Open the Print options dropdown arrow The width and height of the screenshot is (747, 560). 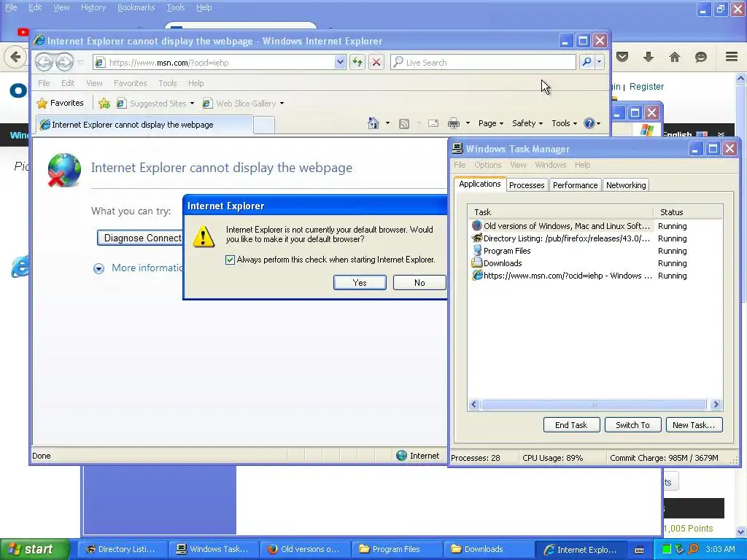[468, 123]
